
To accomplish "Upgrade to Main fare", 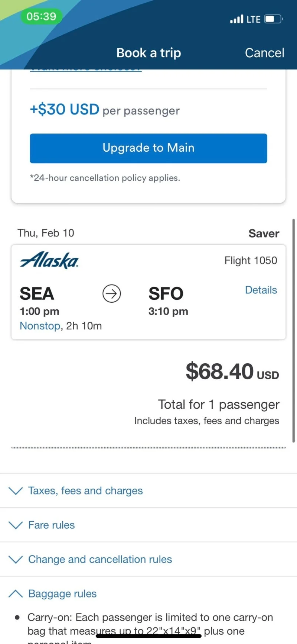I will coord(148,148).
